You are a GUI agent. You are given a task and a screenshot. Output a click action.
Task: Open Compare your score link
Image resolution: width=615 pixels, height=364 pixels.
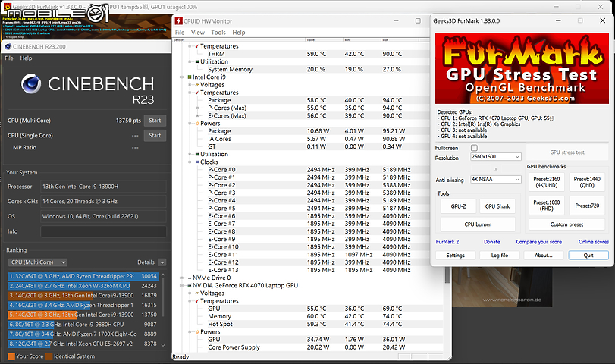(539, 242)
